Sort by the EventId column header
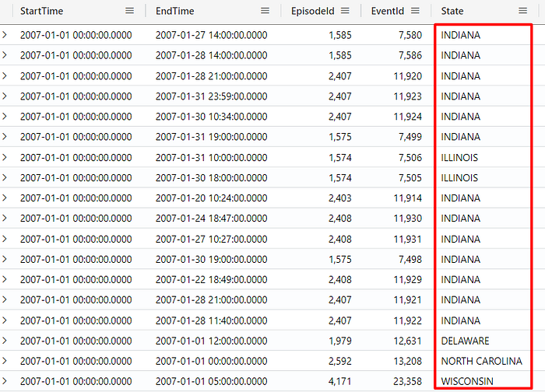This screenshot has width=545, height=392. click(388, 11)
